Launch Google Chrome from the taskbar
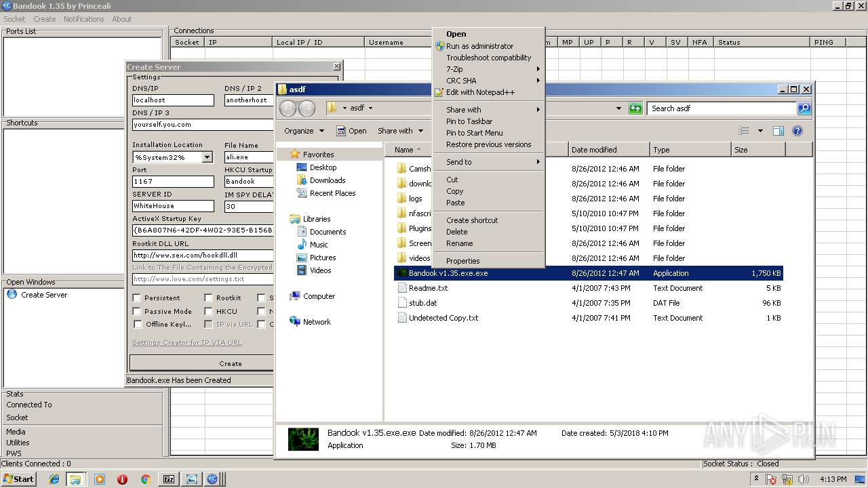The height and width of the screenshot is (488, 868). point(145,479)
